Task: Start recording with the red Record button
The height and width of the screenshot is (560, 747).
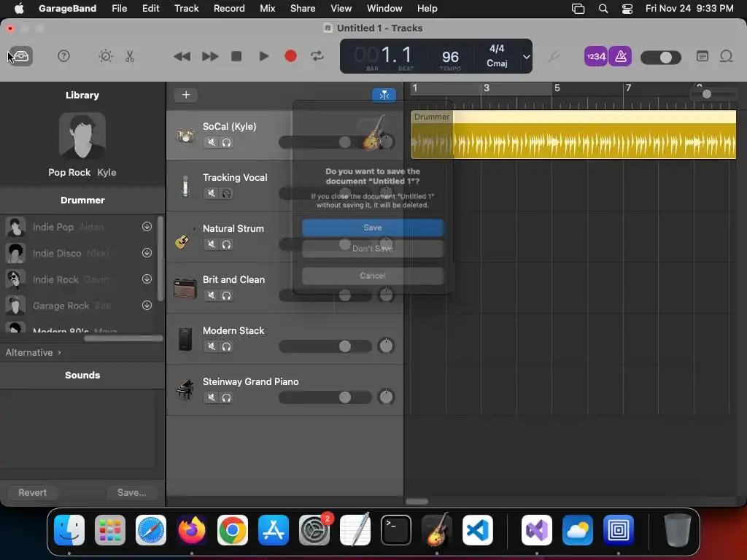Action: coord(290,56)
